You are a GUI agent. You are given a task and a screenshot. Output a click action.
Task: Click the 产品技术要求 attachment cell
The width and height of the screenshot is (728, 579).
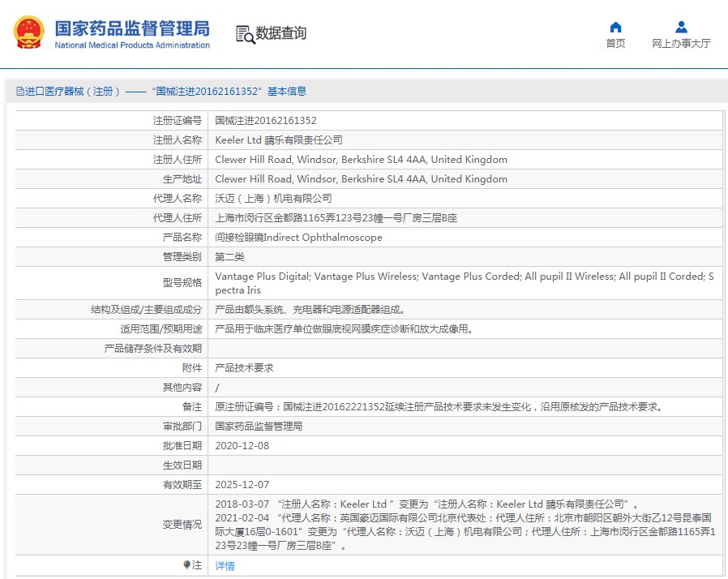click(244, 367)
